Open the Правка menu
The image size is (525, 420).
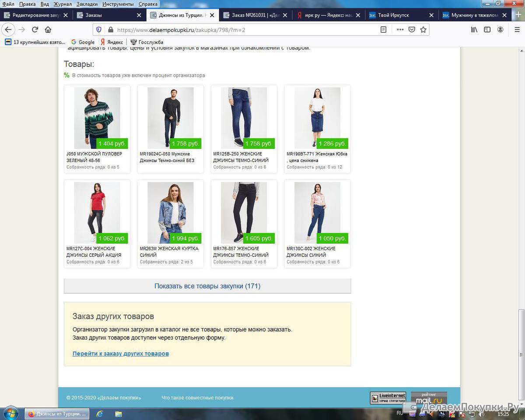[27, 4]
